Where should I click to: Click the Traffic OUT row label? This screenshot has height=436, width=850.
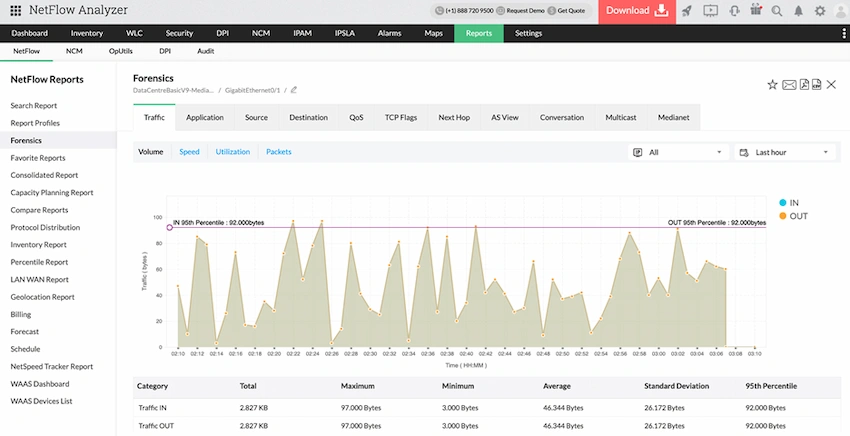(x=156, y=426)
